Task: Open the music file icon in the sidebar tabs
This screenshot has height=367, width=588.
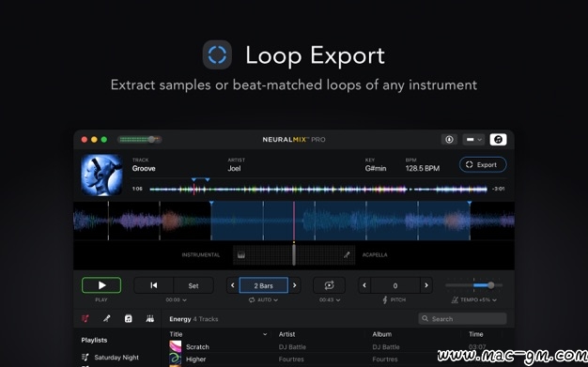Action: click(x=129, y=318)
